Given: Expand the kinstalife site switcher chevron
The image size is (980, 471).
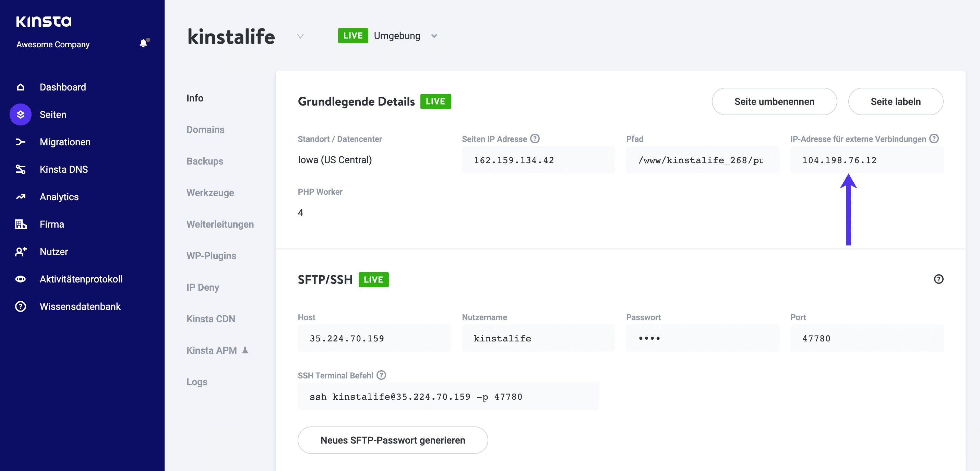Looking at the screenshot, I should (x=300, y=36).
